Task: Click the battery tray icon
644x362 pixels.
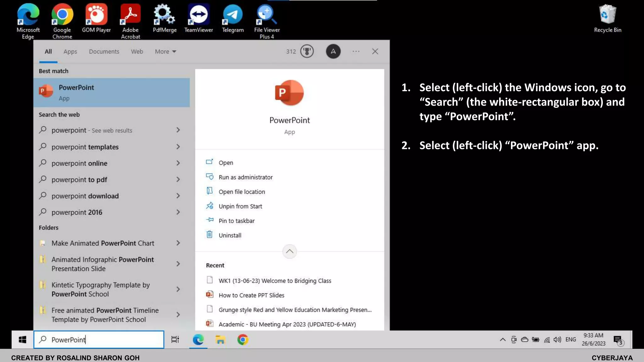Action: pyautogui.click(x=536, y=340)
